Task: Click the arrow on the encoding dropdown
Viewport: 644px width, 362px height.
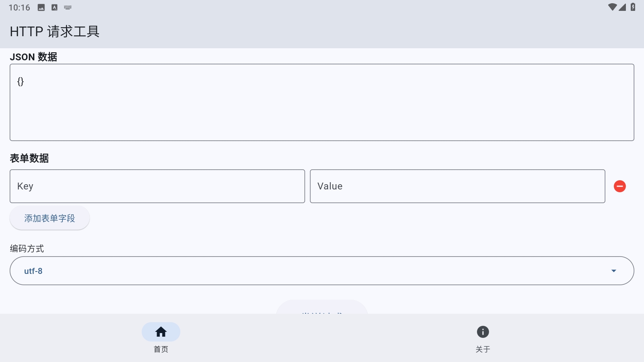Action: [614, 271]
